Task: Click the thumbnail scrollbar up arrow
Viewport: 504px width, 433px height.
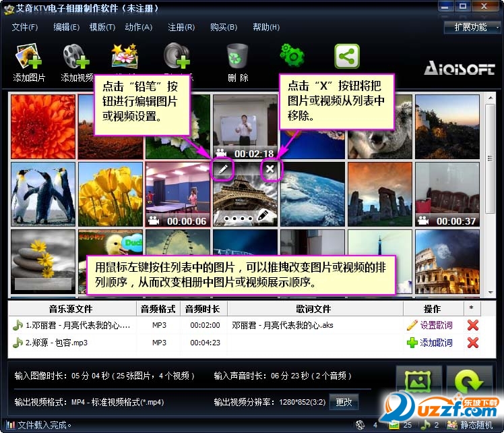Action: coord(490,98)
